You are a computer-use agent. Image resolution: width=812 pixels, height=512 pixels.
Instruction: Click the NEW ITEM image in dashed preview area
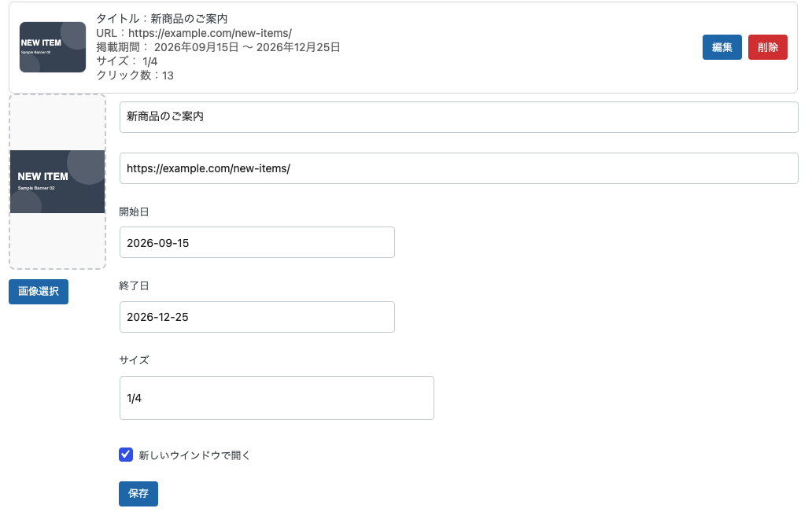[57, 182]
